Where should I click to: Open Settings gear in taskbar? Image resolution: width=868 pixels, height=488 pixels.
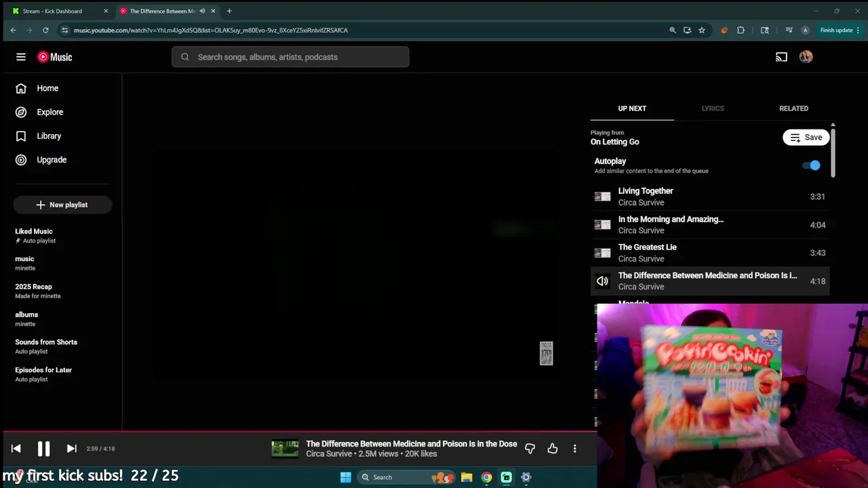(526, 477)
